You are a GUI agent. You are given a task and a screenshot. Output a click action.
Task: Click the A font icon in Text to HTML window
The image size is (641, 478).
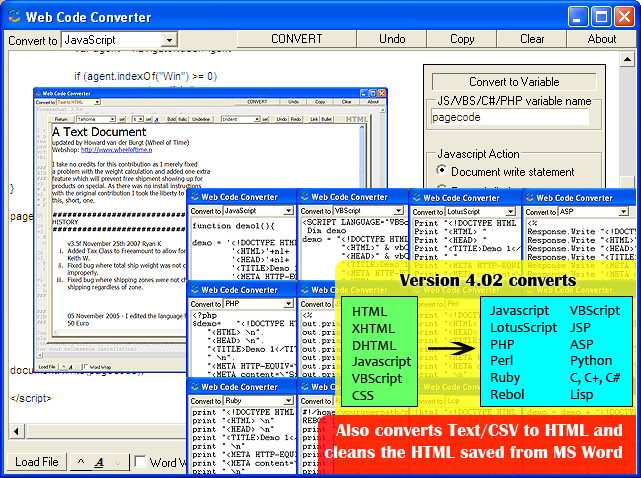click(x=71, y=367)
